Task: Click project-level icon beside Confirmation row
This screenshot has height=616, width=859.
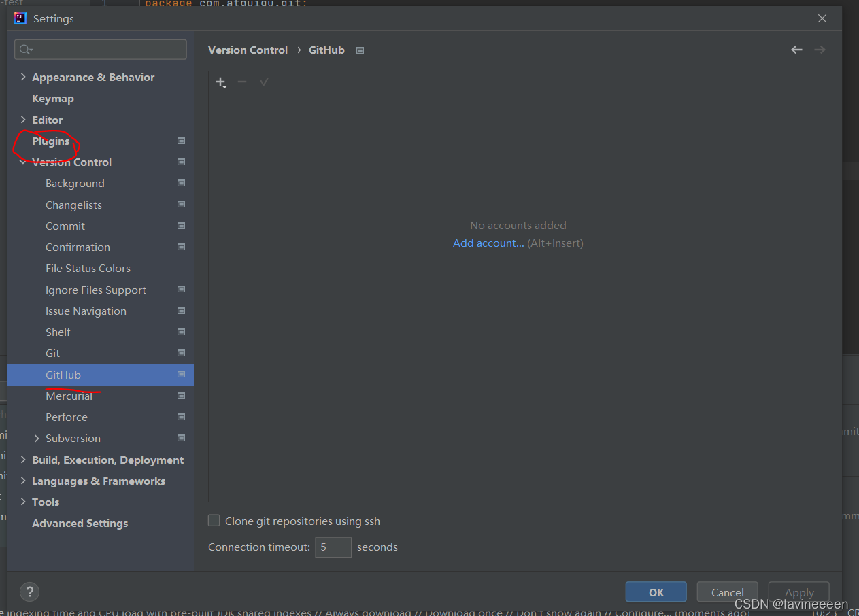Action: pyautogui.click(x=181, y=247)
